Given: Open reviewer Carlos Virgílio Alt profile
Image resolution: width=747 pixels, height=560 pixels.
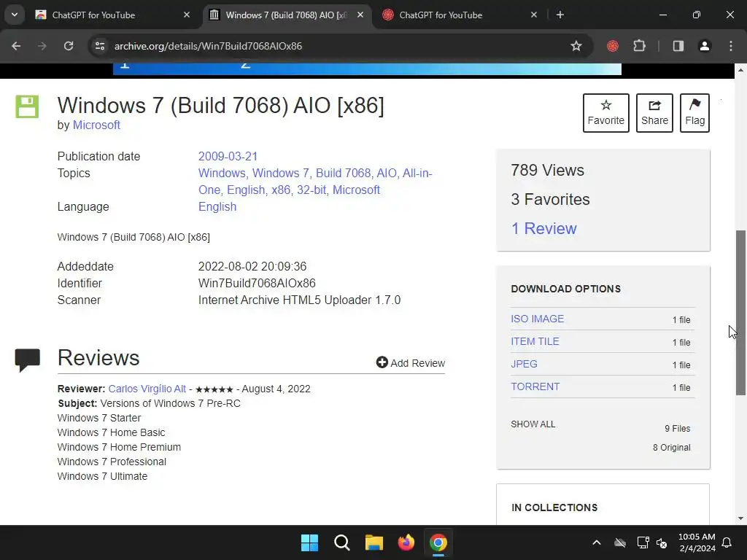Looking at the screenshot, I should click(147, 389).
